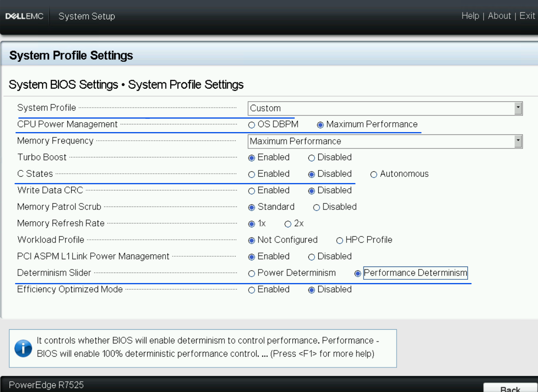Select the HPC Profile workload

click(x=339, y=240)
